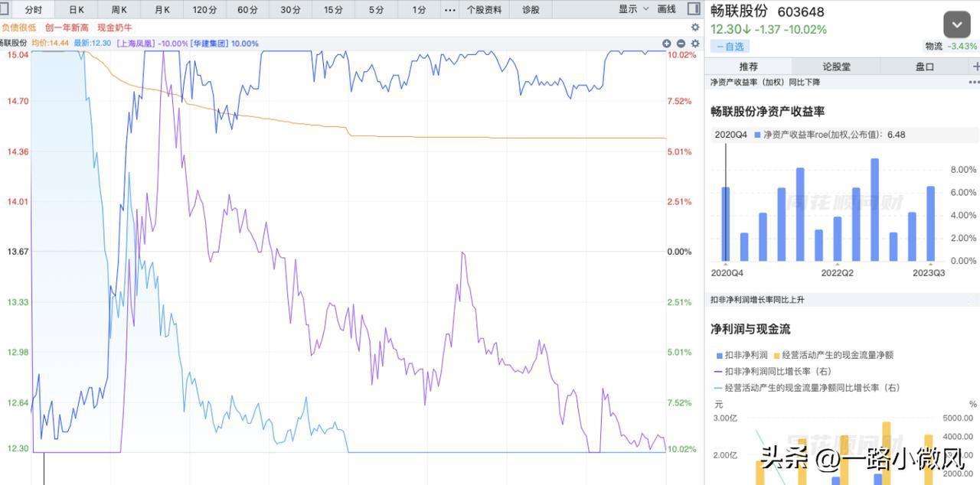Toggle the right side panel layout icon
The image size is (980, 485).
click(x=694, y=9)
